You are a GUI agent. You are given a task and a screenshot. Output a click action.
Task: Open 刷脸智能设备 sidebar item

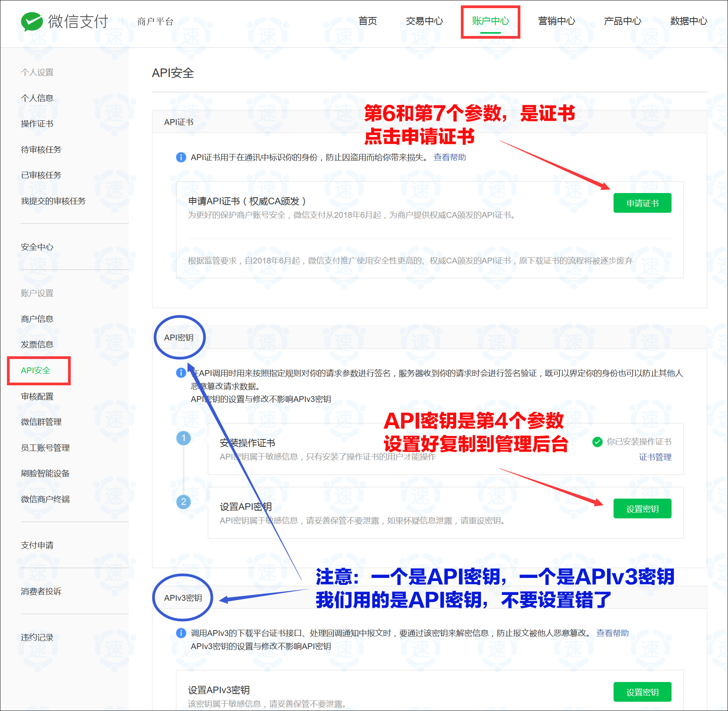click(45, 473)
